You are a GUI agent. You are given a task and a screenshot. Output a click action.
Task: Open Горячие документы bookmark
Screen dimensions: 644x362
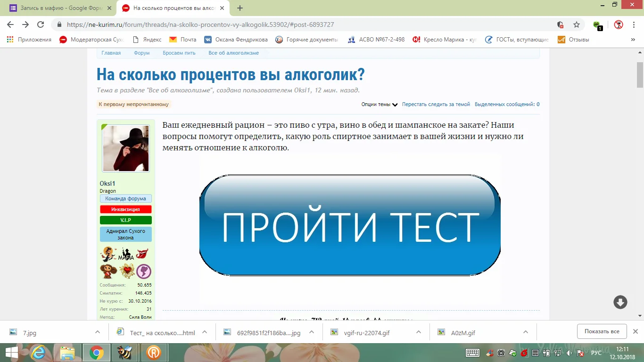click(307, 40)
